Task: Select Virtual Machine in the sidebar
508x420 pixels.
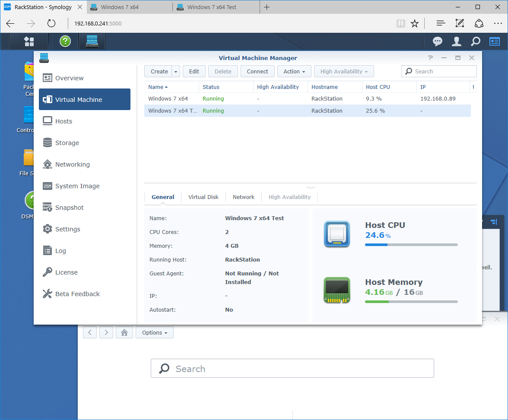Action: (85, 99)
